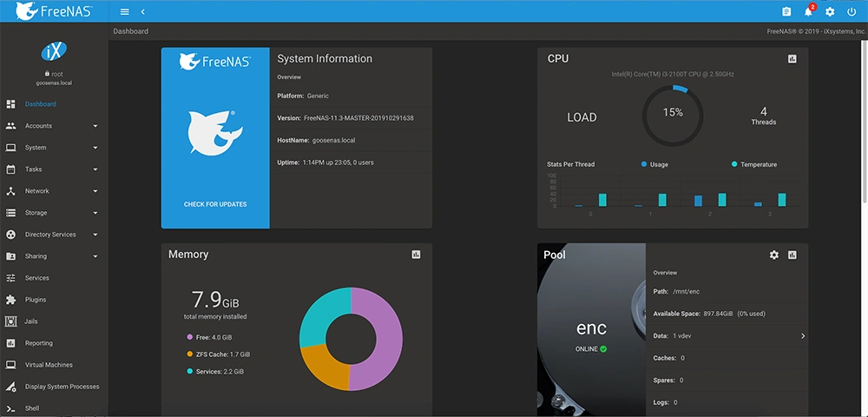Open Pool reports chart icon
Screen dimensions: 868x417
click(792, 255)
